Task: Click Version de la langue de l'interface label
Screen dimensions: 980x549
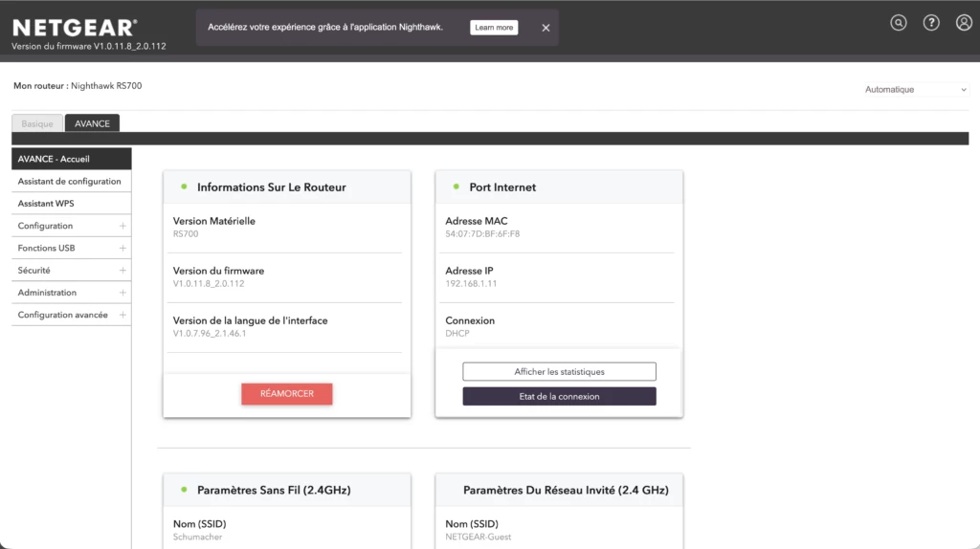Action: pos(250,320)
